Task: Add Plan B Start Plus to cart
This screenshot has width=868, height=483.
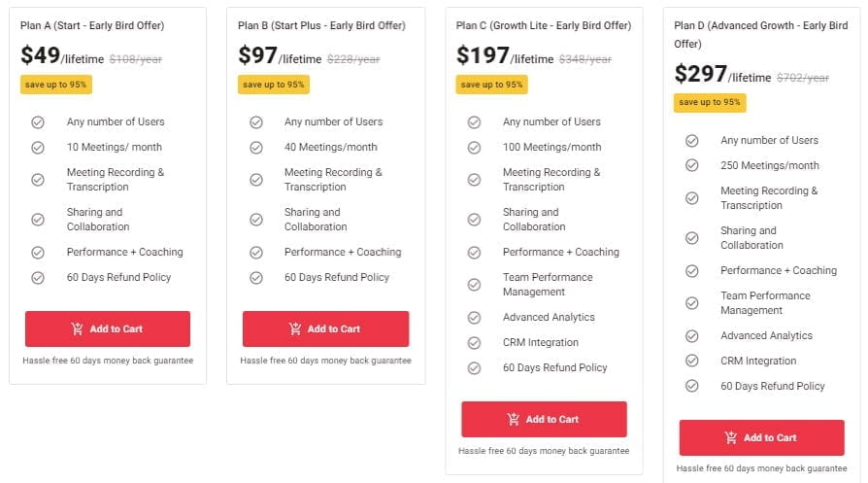Action: pos(325,329)
